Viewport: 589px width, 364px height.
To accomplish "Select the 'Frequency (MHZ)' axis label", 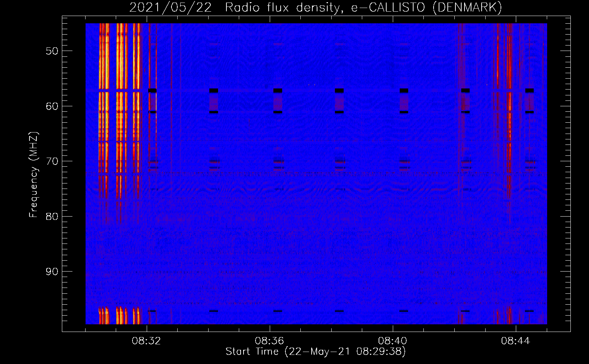I will click(33, 175).
